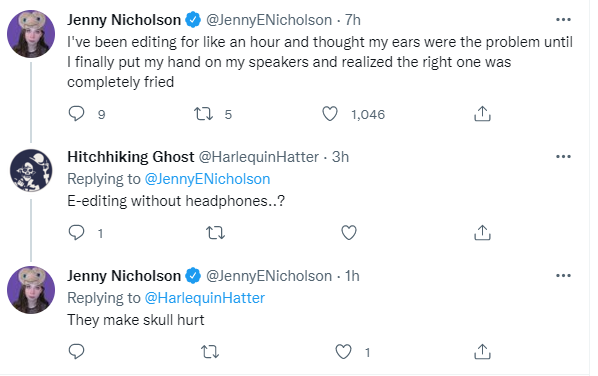Open more options on Jenny's first tweet
The image size is (598, 376).
pos(563,19)
